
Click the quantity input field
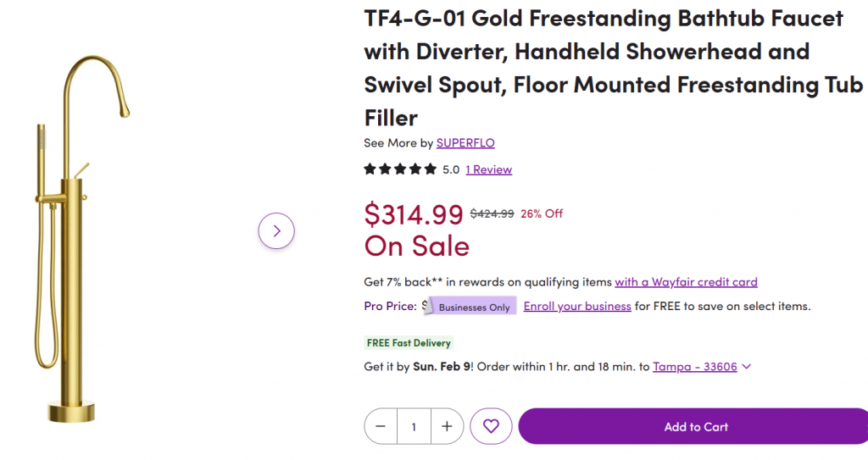coord(414,426)
